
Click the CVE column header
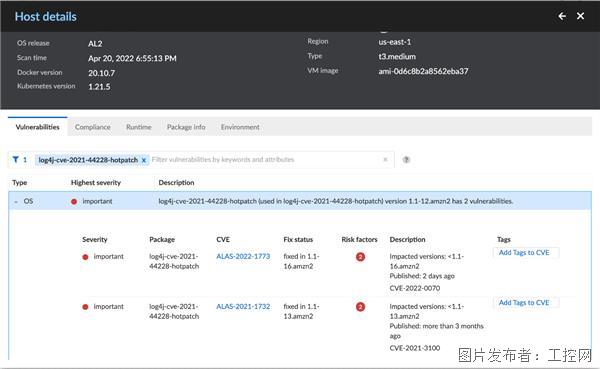223,239
